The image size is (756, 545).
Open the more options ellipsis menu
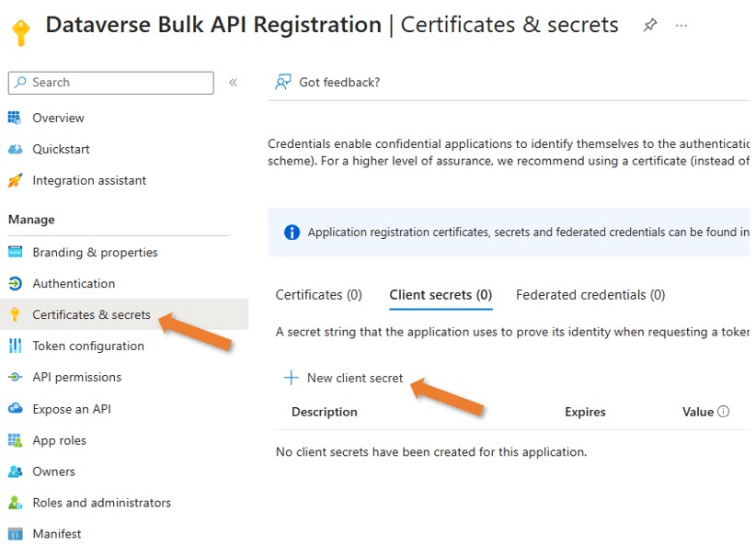(x=682, y=26)
